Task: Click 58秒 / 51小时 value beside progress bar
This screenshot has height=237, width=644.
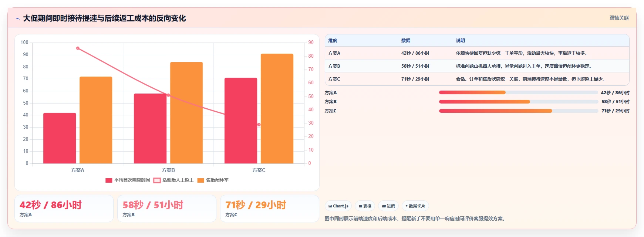Action: 615,102
